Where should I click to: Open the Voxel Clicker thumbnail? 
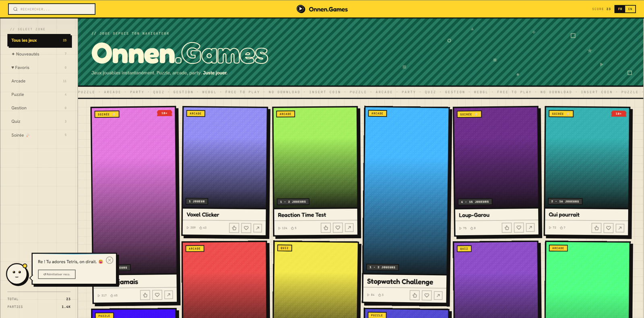(225, 158)
